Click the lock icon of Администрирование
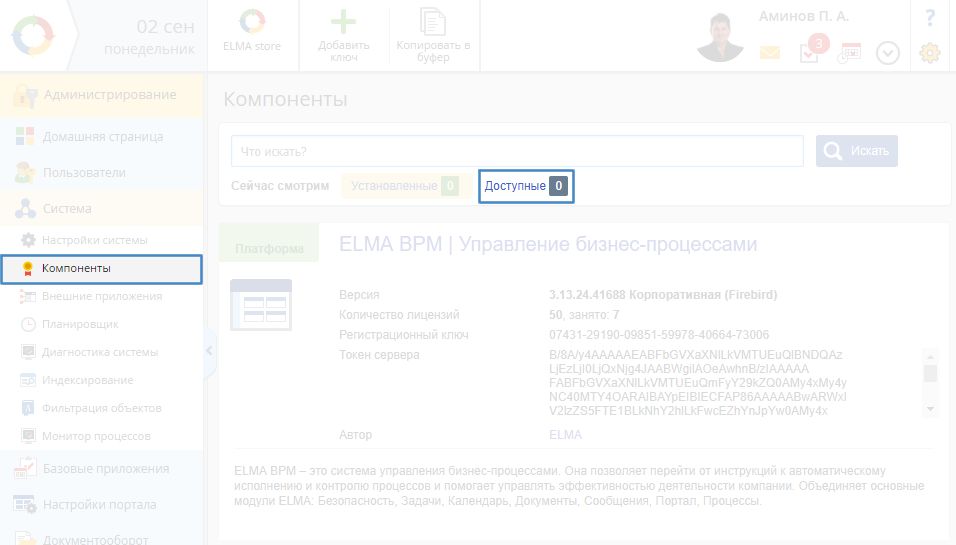The image size is (956, 545). [25, 95]
